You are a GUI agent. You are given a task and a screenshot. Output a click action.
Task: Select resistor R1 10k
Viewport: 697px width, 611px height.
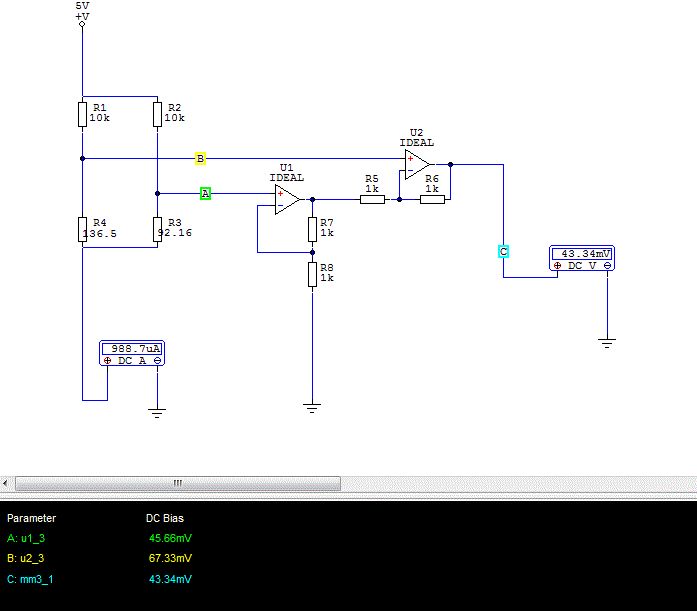(x=82, y=114)
